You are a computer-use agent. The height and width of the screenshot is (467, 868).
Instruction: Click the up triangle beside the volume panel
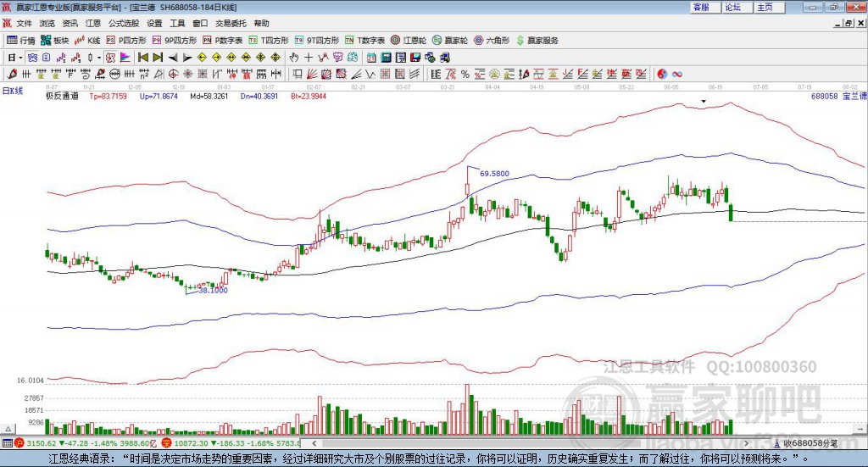[8, 429]
